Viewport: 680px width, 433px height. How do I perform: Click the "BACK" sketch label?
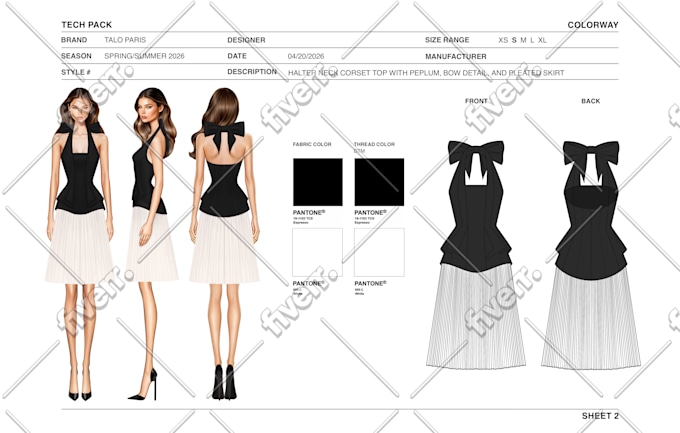(x=591, y=101)
